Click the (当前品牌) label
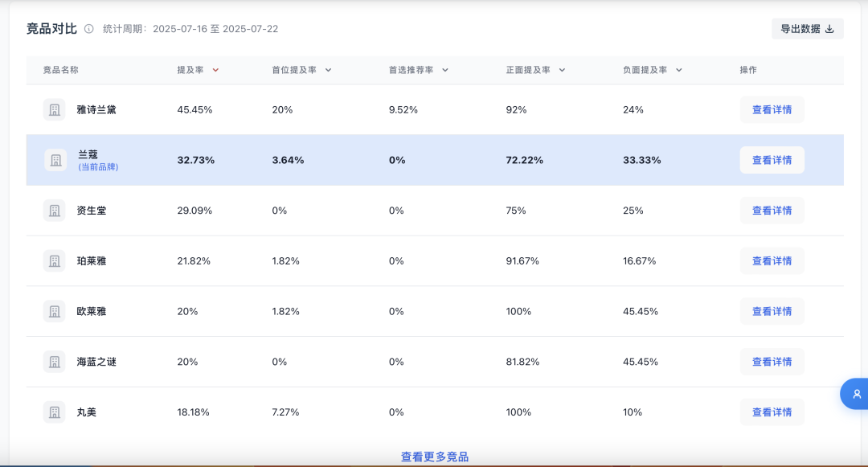Viewport: 868px width, 467px height. 98,166
